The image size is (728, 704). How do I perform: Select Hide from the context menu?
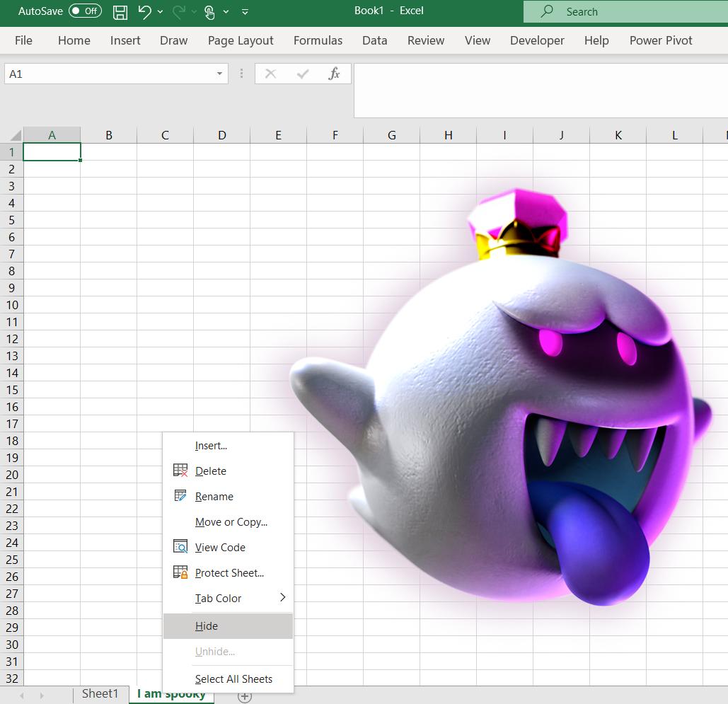click(207, 626)
